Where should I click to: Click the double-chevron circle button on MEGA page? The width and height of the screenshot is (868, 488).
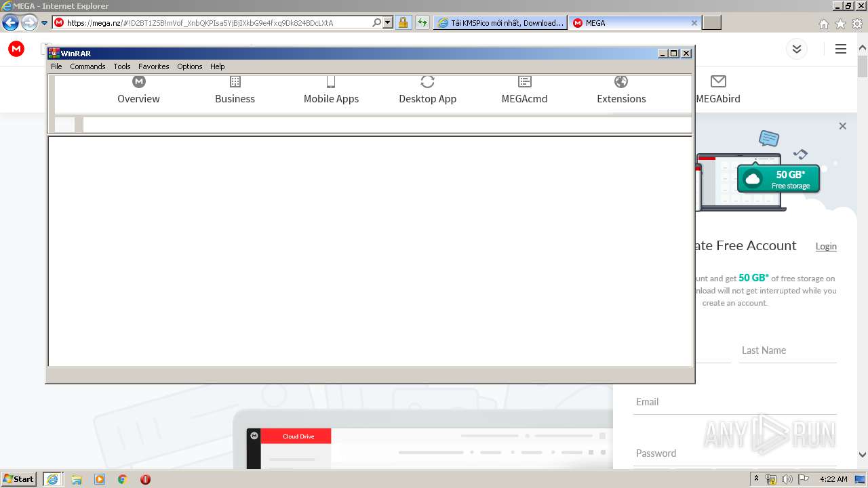click(797, 49)
